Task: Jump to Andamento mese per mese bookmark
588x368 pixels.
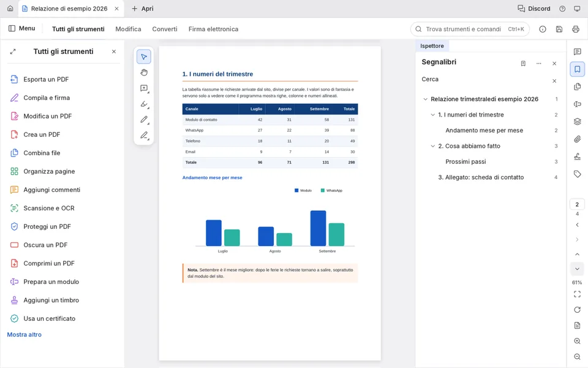Action: 484,130
